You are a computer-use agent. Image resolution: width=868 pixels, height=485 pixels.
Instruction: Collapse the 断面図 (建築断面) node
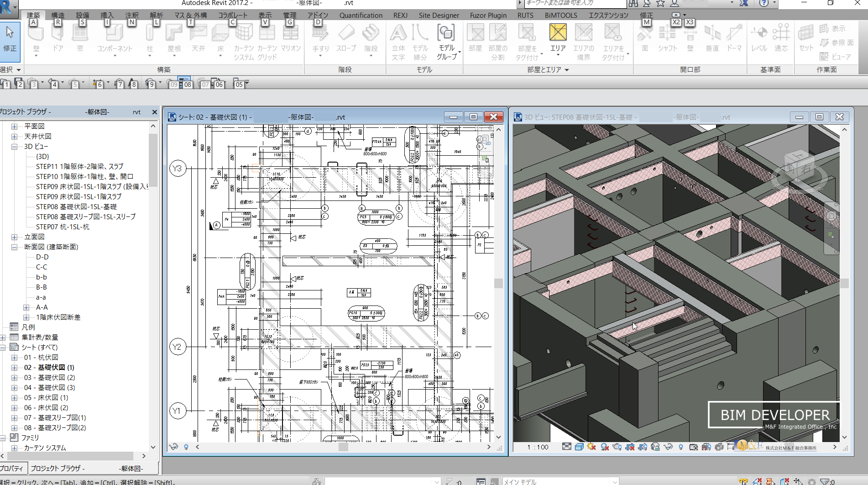click(14, 247)
